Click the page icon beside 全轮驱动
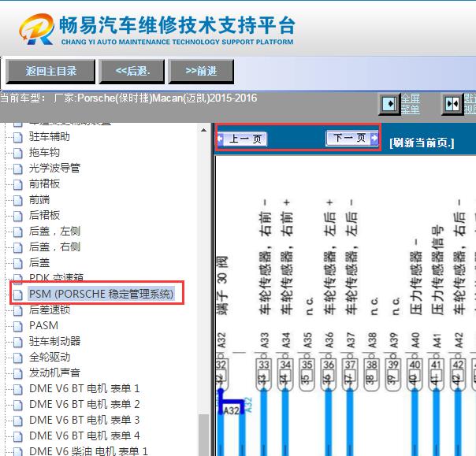 point(18,358)
